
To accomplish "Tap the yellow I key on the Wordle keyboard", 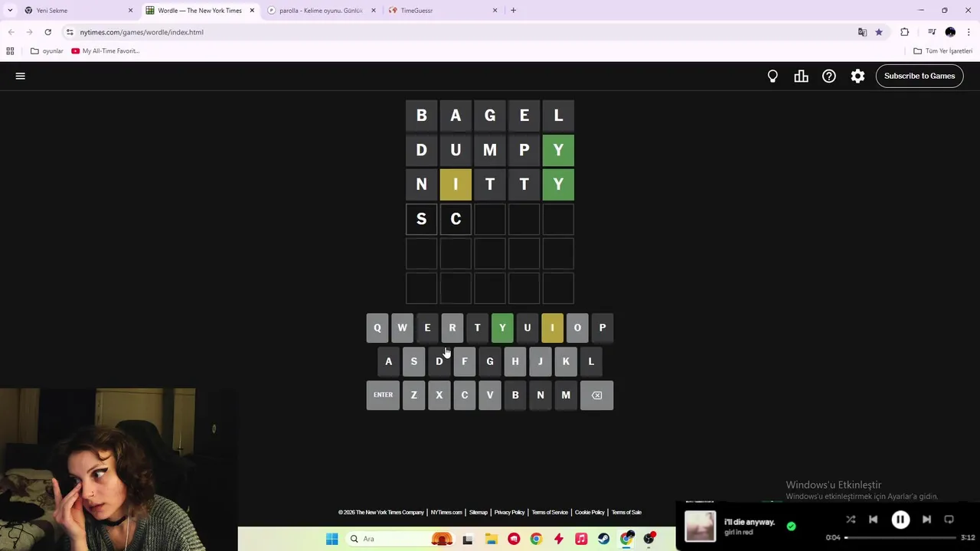I will pos(552,328).
